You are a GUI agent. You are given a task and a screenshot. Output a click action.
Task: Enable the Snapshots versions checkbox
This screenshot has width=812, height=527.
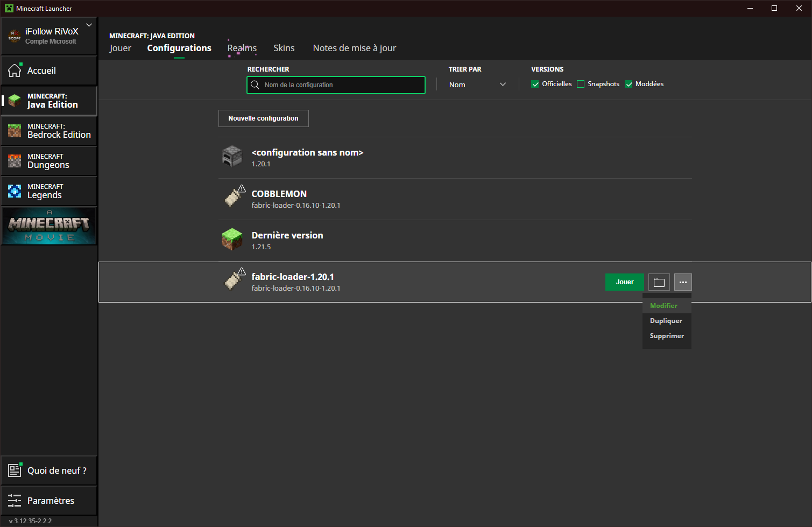(x=581, y=84)
